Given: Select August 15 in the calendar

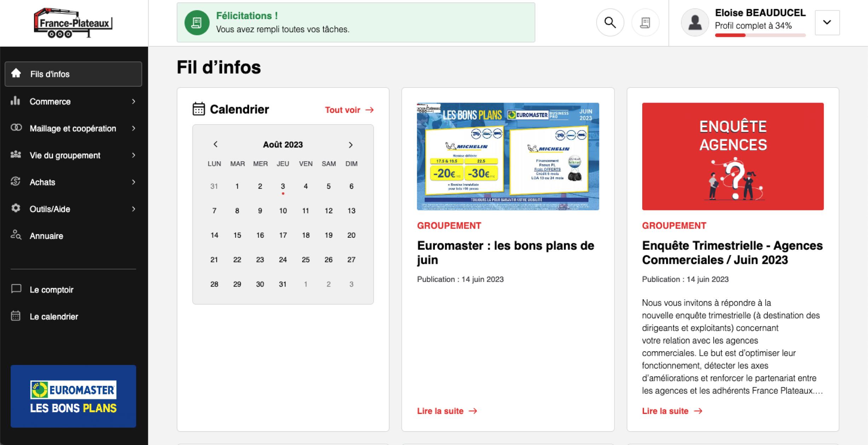Looking at the screenshot, I should (x=237, y=235).
